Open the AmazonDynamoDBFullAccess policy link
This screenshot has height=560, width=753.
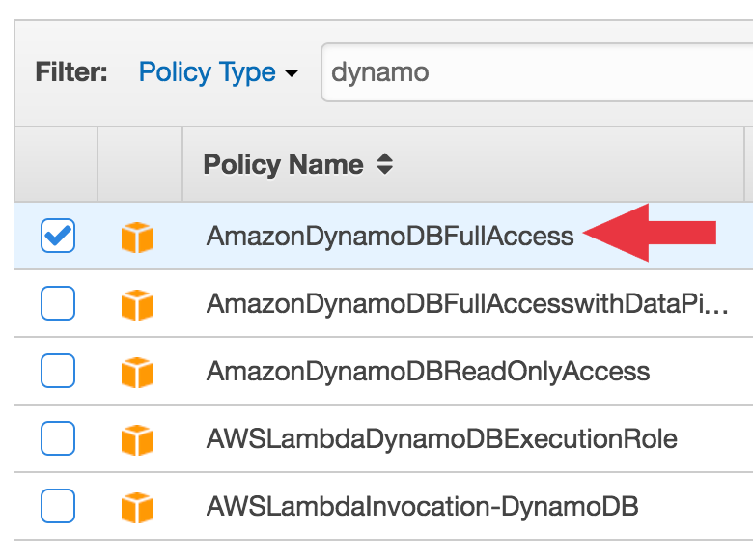pos(390,237)
